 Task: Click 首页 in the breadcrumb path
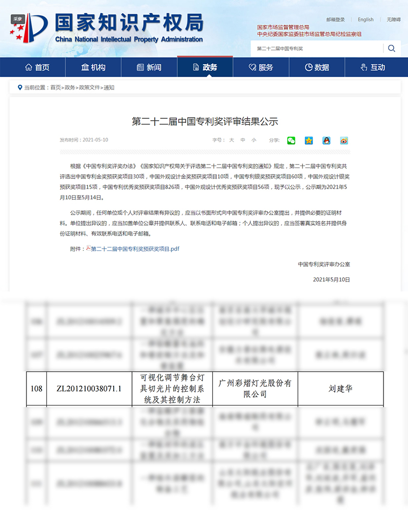[x=55, y=88]
